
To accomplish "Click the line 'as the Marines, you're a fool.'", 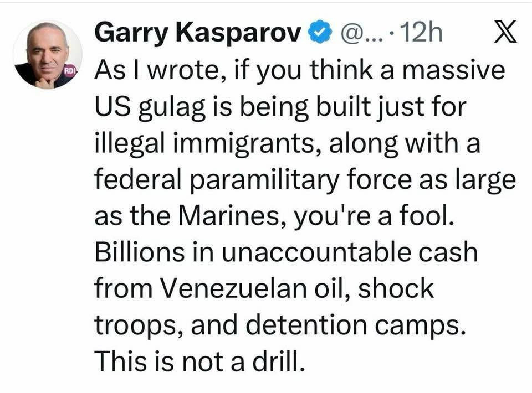I will point(274,217).
